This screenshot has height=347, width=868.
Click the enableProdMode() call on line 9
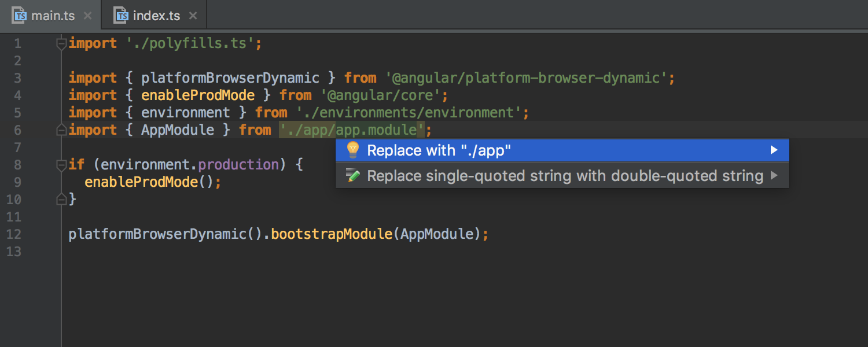(x=149, y=182)
